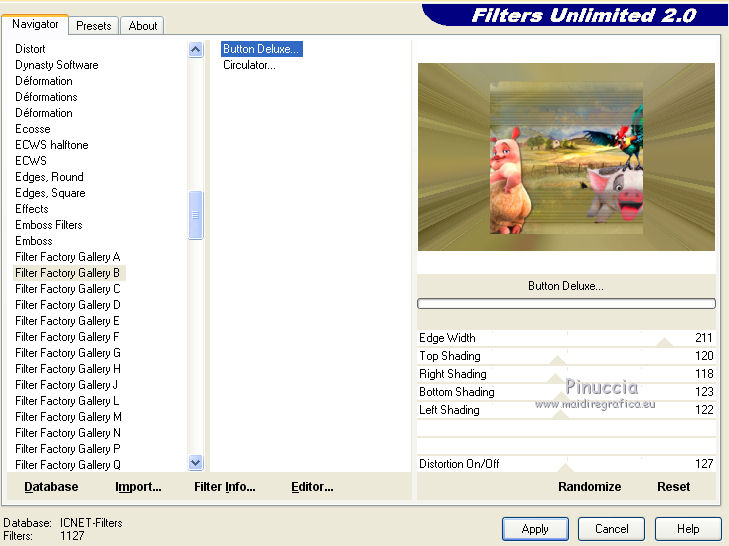Open the About tab
Screen dimensions: 729x546
point(143,26)
